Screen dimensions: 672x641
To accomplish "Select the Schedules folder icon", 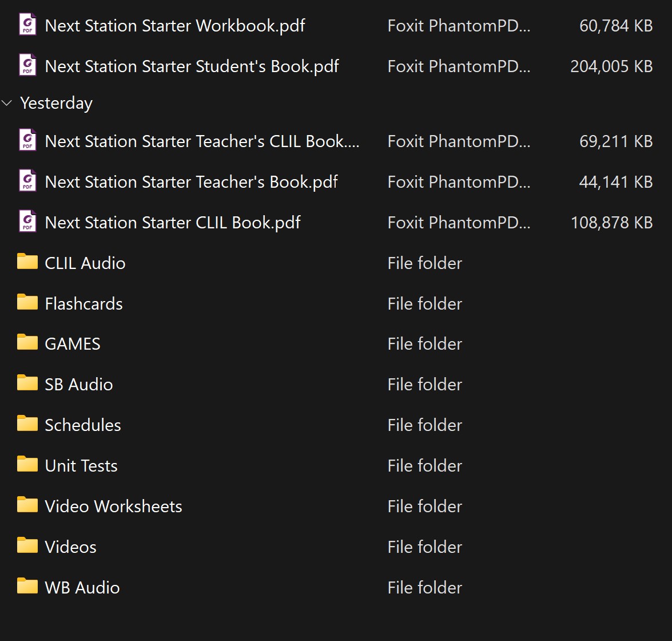I will click(x=27, y=425).
